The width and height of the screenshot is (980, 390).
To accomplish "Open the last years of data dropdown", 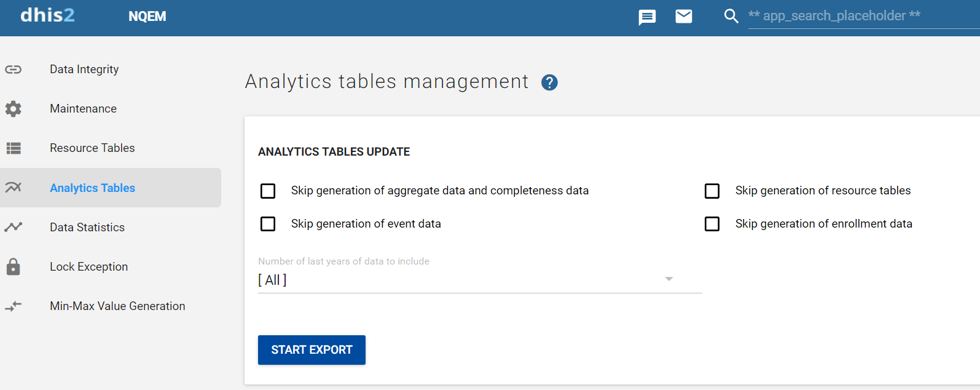I will [x=480, y=280].
